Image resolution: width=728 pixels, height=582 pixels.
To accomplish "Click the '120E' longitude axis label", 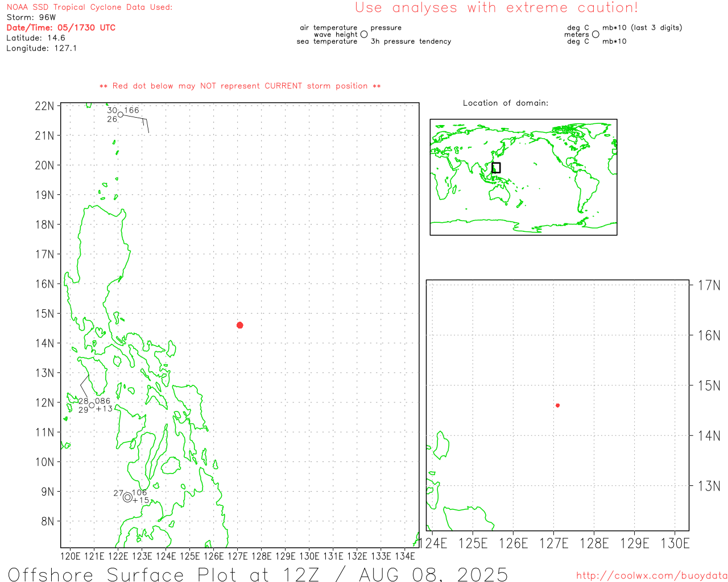I will coord(70,556).
